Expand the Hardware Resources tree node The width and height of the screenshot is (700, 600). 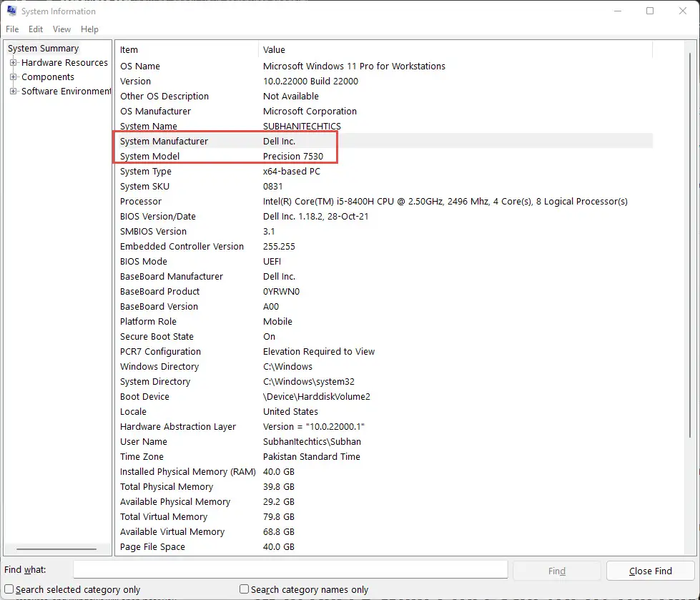tap(13, 62)
